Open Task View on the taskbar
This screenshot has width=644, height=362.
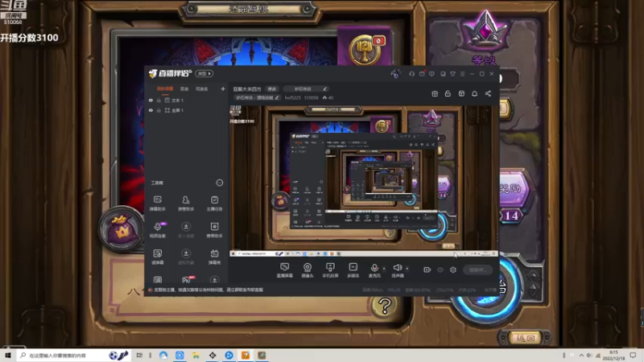[139, 356]
